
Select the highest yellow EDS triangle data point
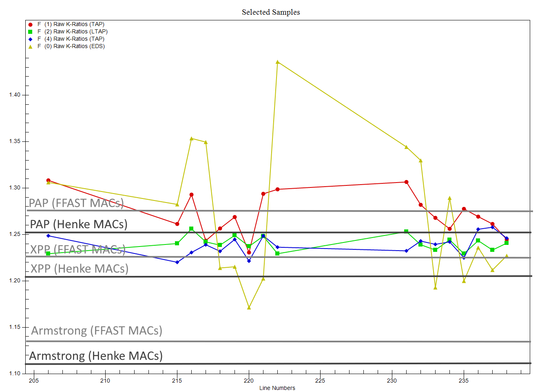point(277,62)
